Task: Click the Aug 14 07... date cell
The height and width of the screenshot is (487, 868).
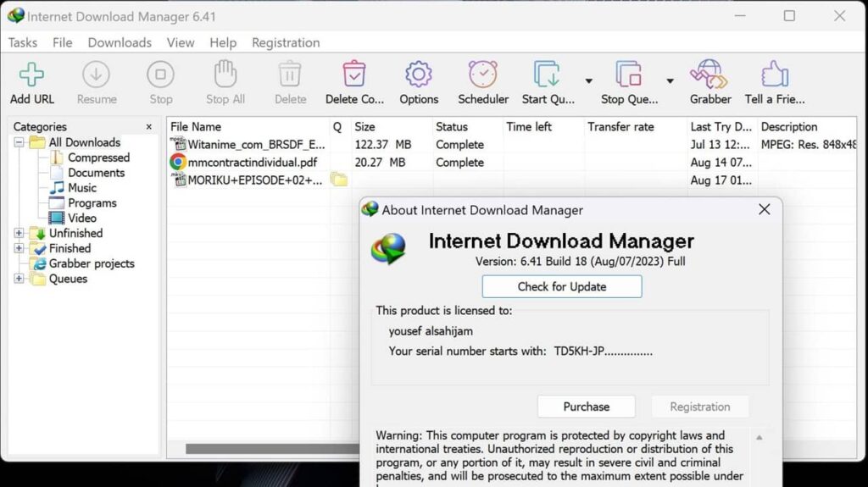Action: point(721,162)
